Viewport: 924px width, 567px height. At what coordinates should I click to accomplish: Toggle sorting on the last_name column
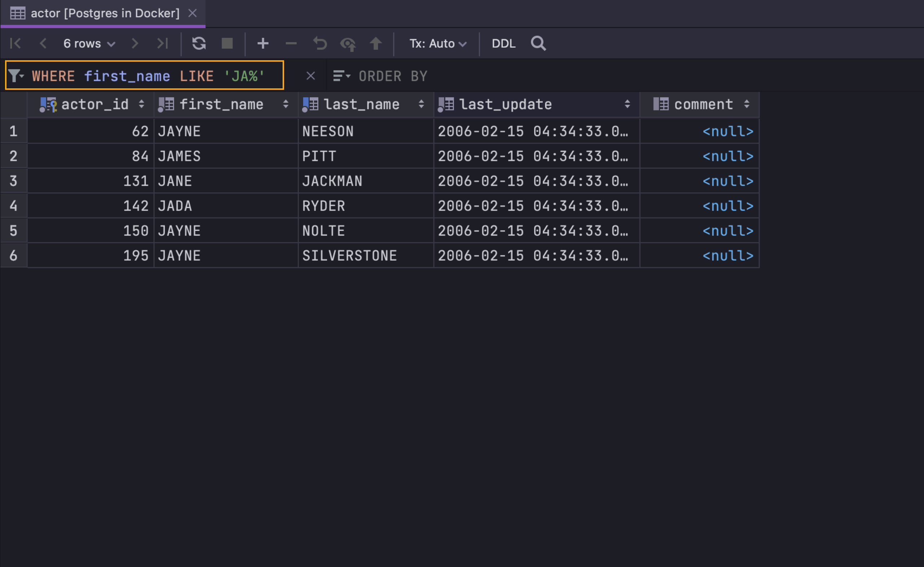coord(421,104)
